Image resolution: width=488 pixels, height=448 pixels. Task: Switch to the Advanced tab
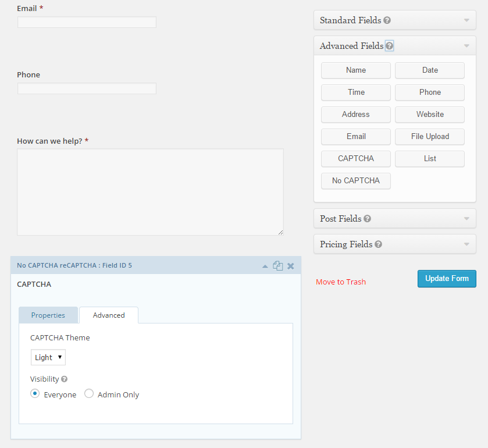pyautogui.click(x=109, y=315)
